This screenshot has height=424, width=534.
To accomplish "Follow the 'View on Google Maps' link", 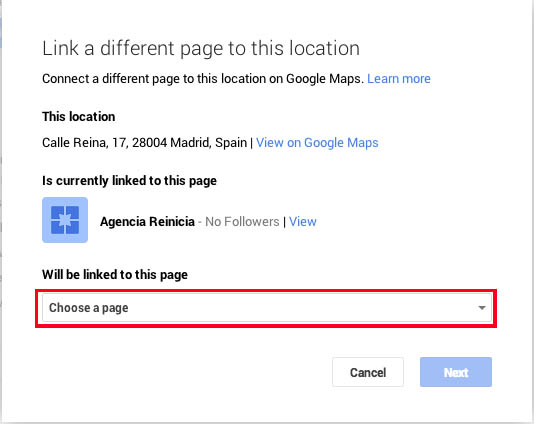I will click(317, 142).
